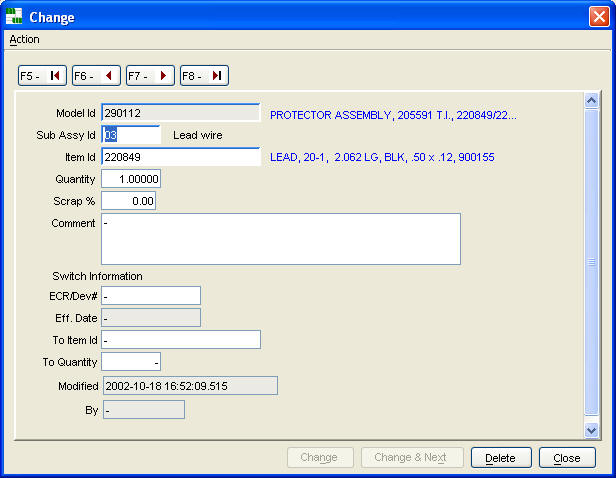Click the 'Comment' label
Screen dimensions: 616x478
(x=73, y=223)
